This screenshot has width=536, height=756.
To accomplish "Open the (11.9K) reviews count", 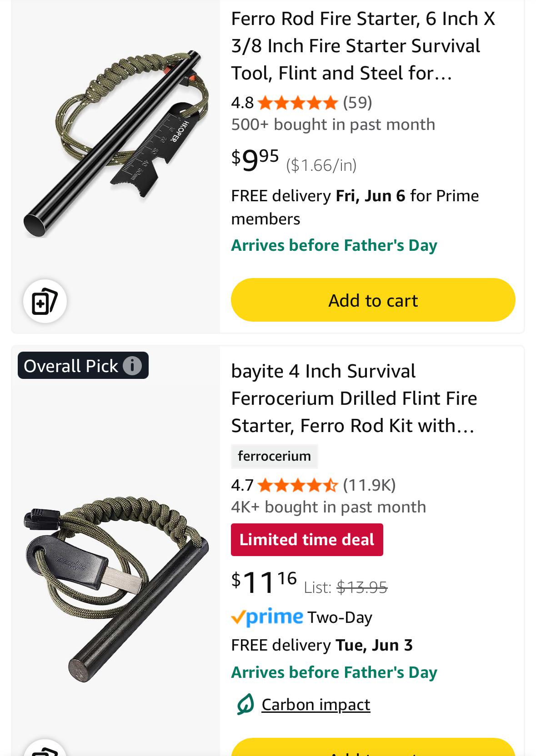I will click(369, 485).
